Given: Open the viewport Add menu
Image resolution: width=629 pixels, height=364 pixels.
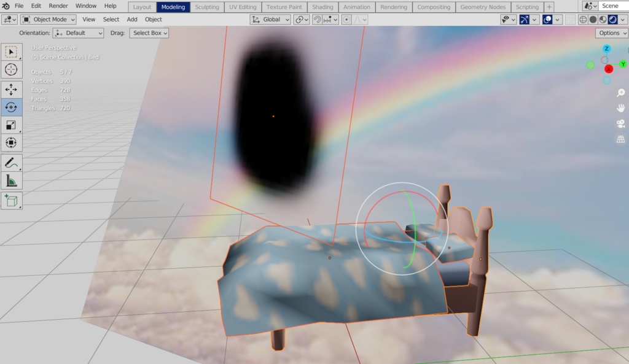Looking at the screenshot, I should pyautogui.click(x=132, y=19).
